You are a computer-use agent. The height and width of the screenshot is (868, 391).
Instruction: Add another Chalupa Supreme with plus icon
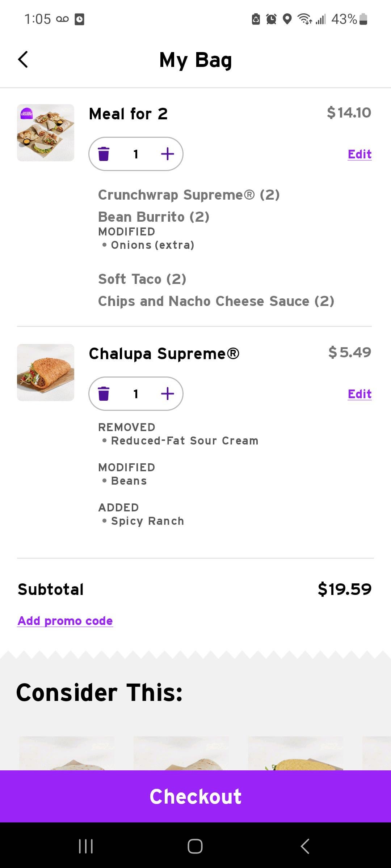click(x=167, y=393)
